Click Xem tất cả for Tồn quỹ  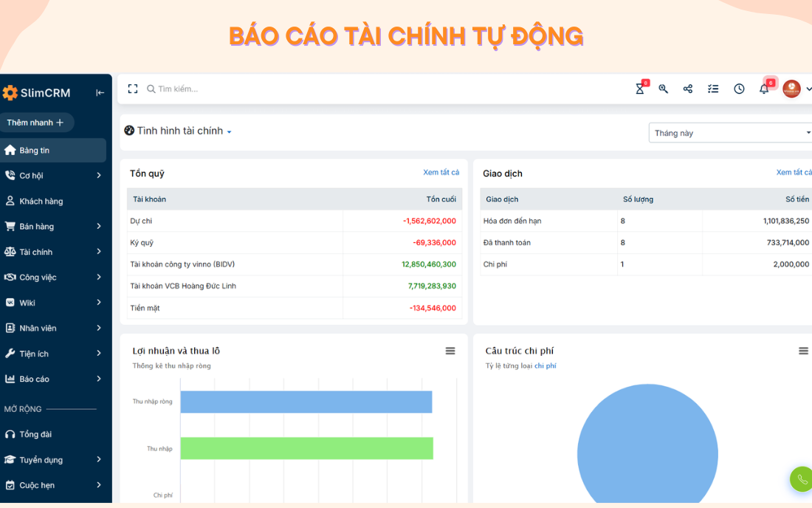pos(441,171)
